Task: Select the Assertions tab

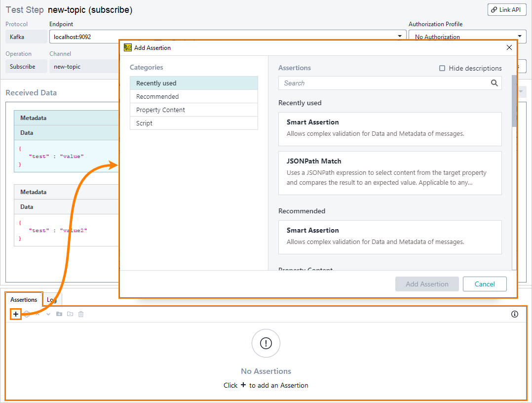Action: (24, 299)
